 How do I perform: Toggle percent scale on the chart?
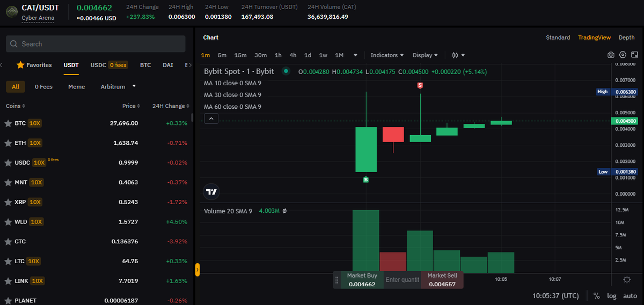click(x=597, y=295)
